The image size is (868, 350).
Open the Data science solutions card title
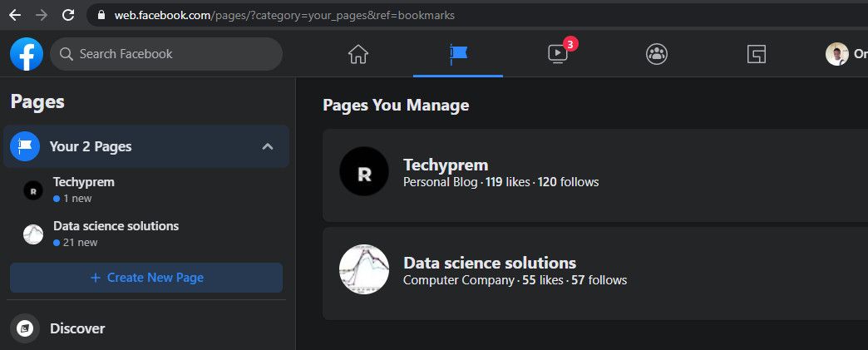pos(490,263)
